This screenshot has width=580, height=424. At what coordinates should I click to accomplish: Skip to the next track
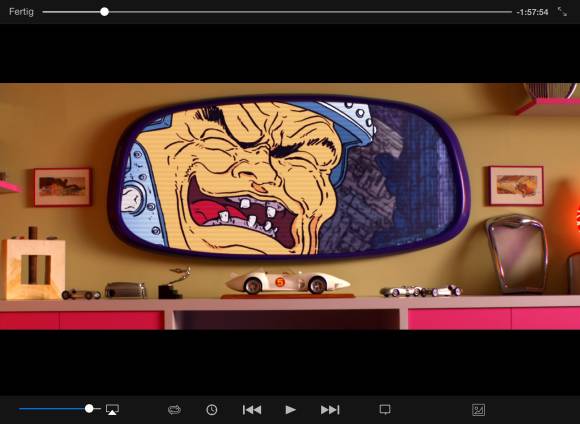coord(330,410)
